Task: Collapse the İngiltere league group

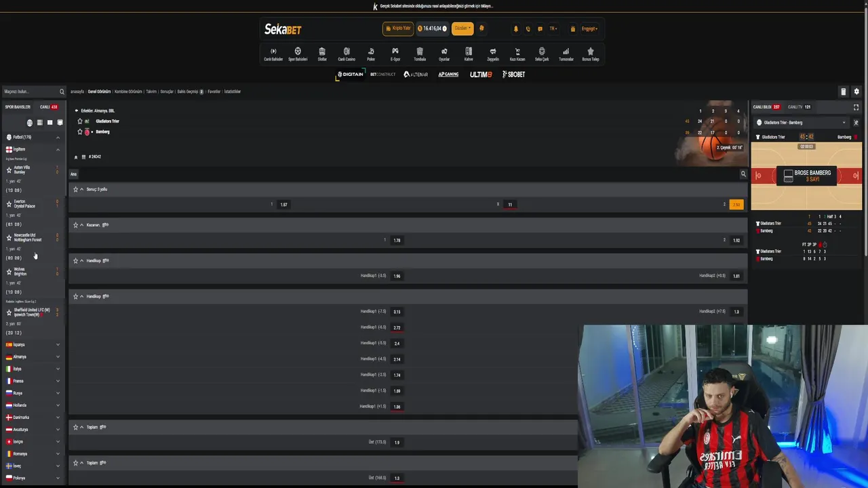Action: point(58,150)
